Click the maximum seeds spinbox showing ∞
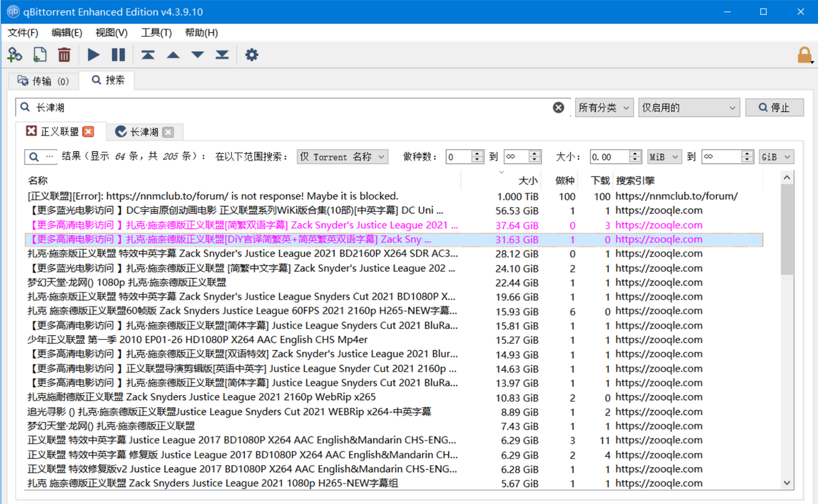 pos(522,157)
